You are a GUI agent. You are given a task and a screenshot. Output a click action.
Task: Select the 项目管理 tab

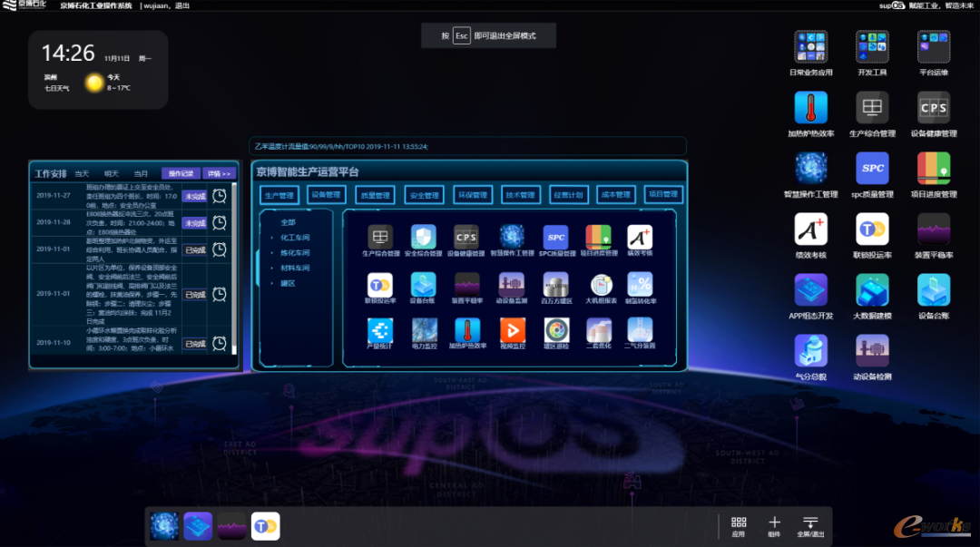663,194
